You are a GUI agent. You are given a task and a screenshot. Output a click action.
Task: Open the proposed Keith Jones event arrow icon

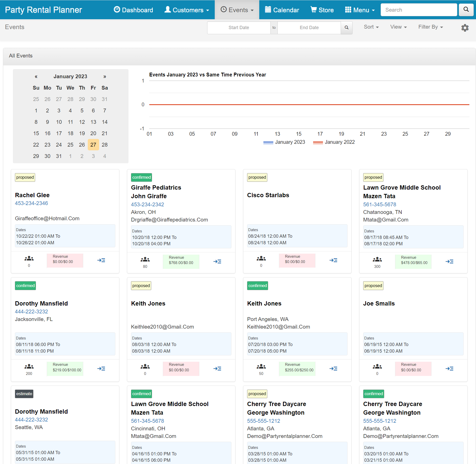click(217, 369)
